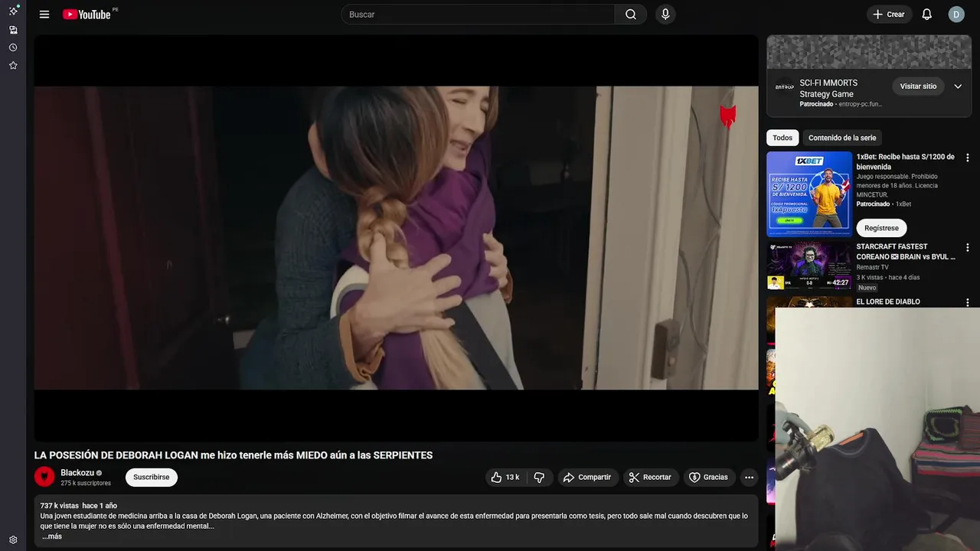Click the video player to pause

point(396,238)
